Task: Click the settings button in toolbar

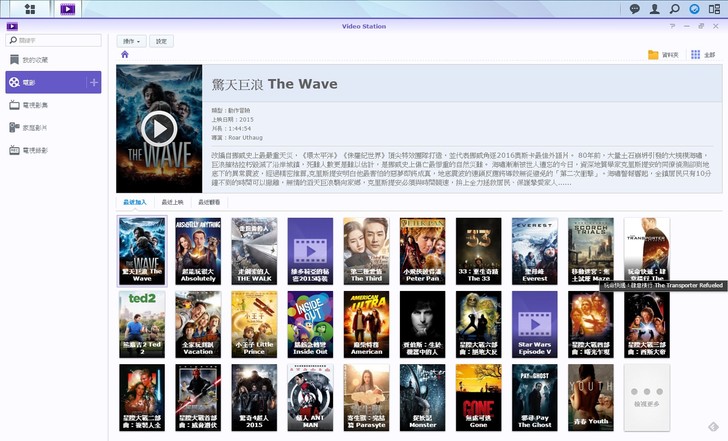Action: pyautogui.click(x=161, y=41)
